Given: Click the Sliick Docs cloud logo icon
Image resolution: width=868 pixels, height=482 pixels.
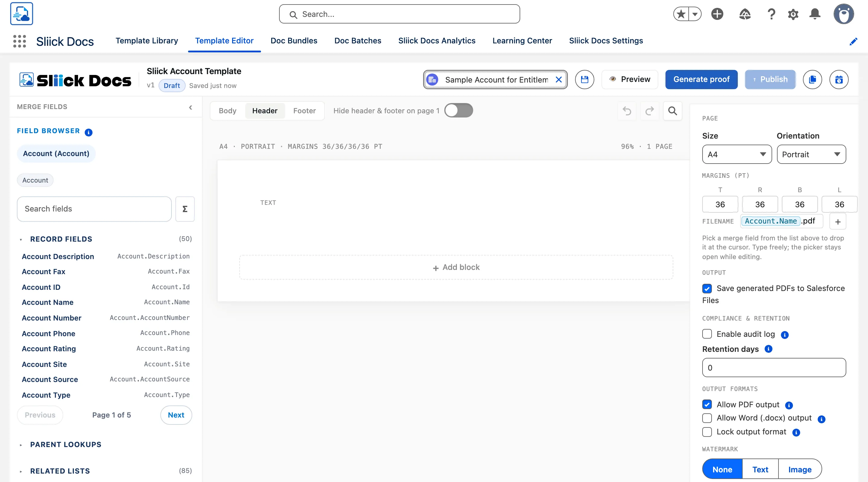Looking at the screenshot, I should coord(22,14).
